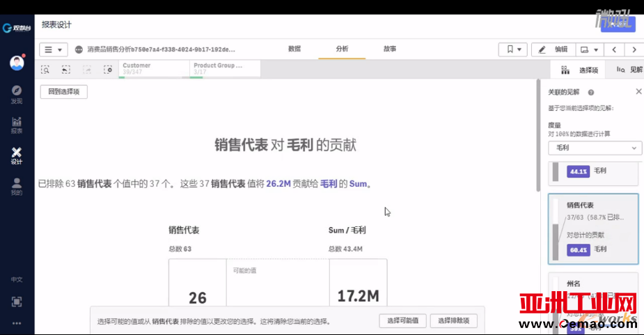Click the 17.2M sum value box
This screenshot has width=644, height=335.
(358, 283)
